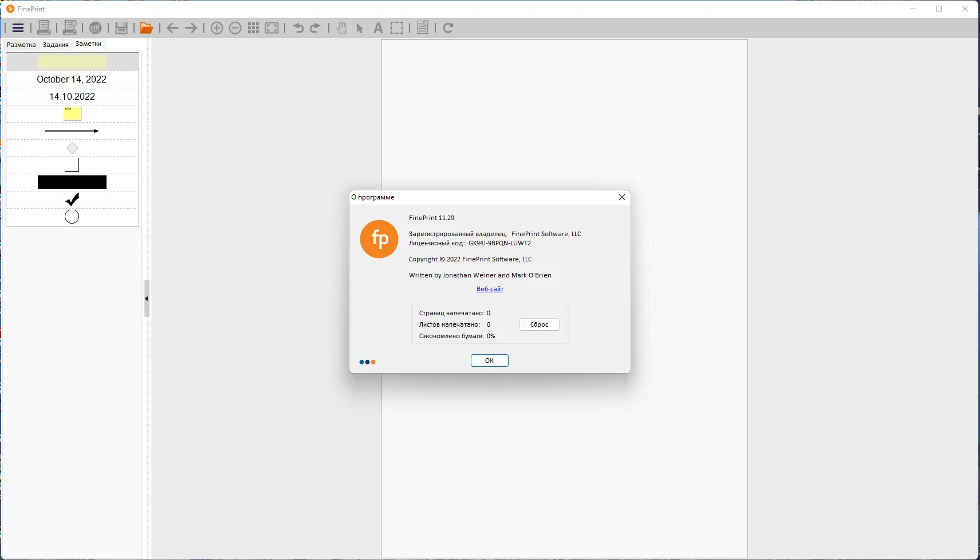Choose the gray diamond shape note
This screenshot has height=560, width=980.
point(72,148)
